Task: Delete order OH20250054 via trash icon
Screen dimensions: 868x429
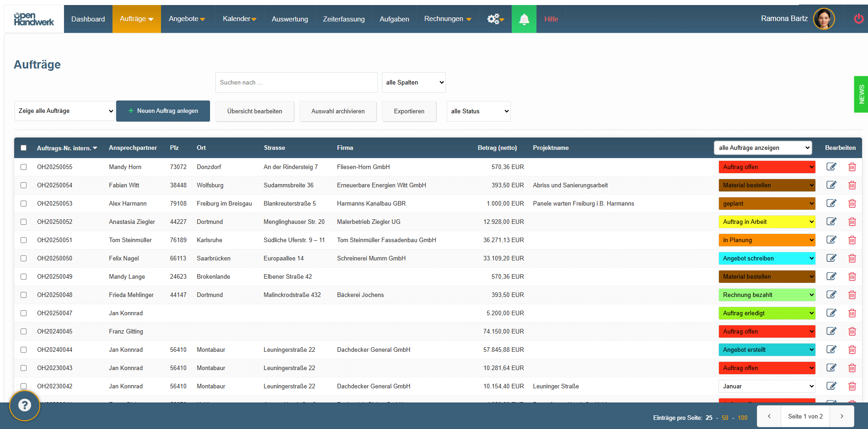Action: coord(852,185)
